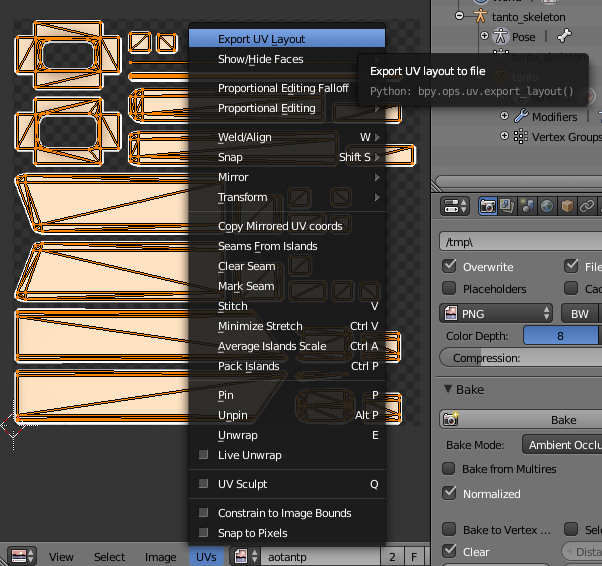The height and width of the screenshot is (566, 602).
Task: Choose Pin in UVs menu
Action: (x=287, y=395)
